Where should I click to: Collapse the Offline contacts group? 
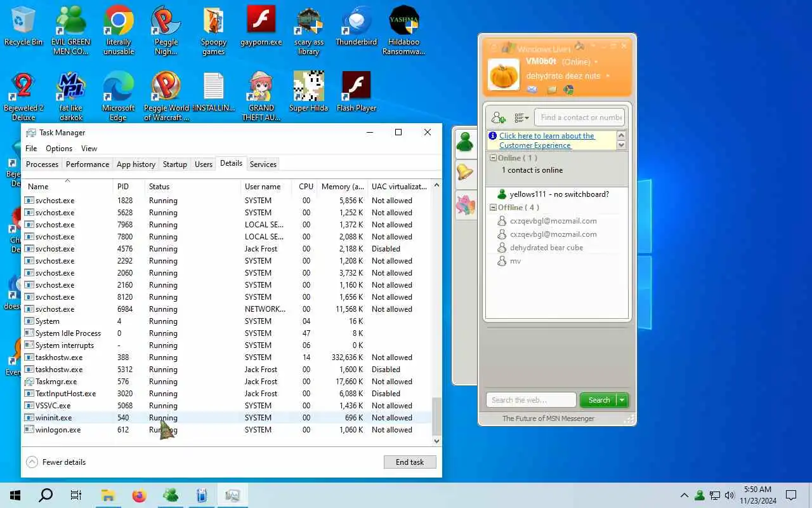(492, 208)
